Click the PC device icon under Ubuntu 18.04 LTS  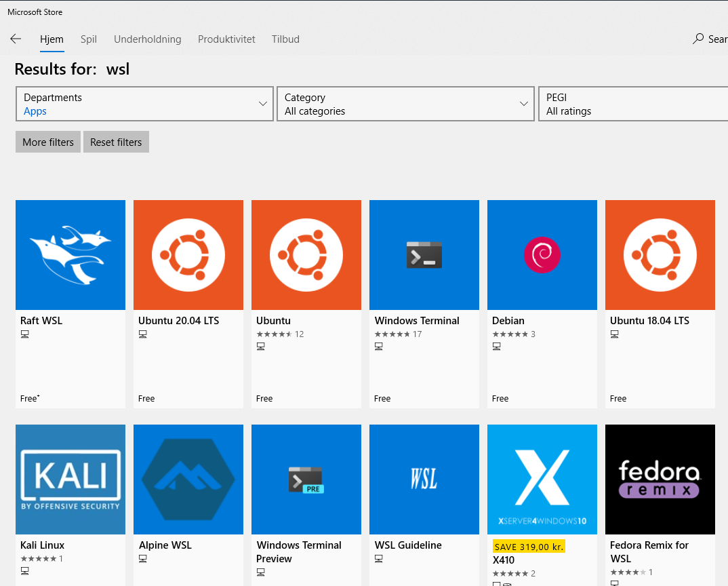click(x=615, y=334)
